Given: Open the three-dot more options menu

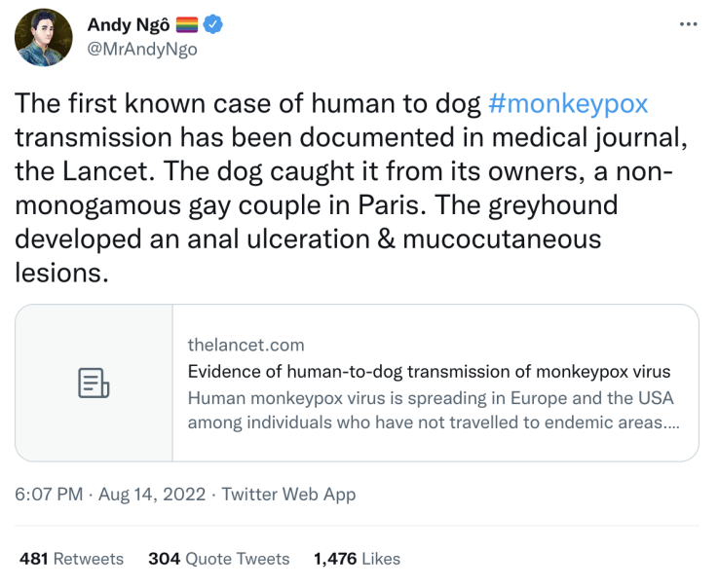Looking at the screenshot, I should click(688, 24).
